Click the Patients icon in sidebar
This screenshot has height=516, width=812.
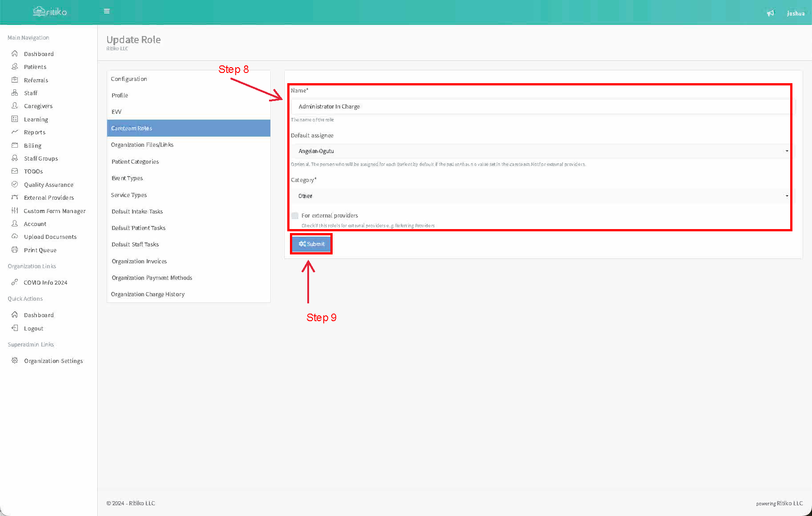(x=15, y=67)
